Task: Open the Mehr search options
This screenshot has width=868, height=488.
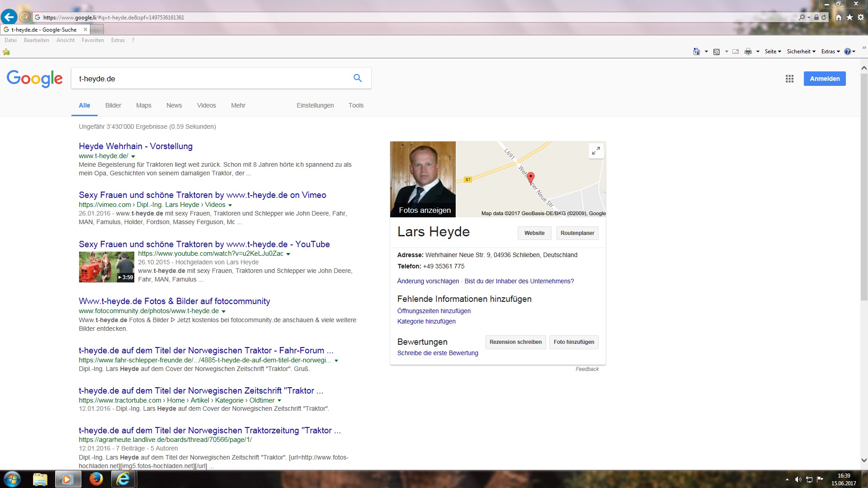Action: pyautogui.click(x=238, y=105)
